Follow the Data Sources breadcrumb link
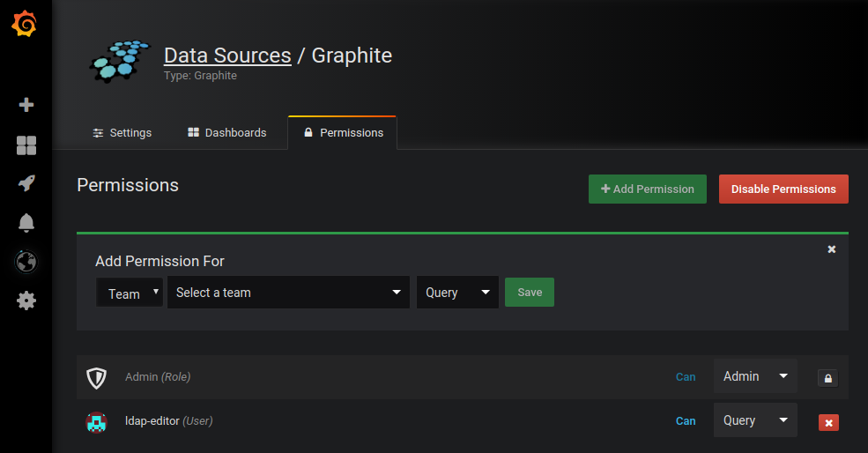 click(227, 56)
